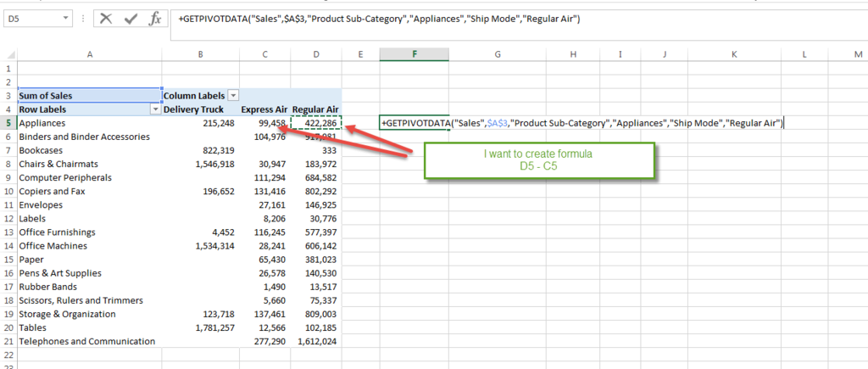Open Column Labels filter dropdown

(x=234, y=96)
